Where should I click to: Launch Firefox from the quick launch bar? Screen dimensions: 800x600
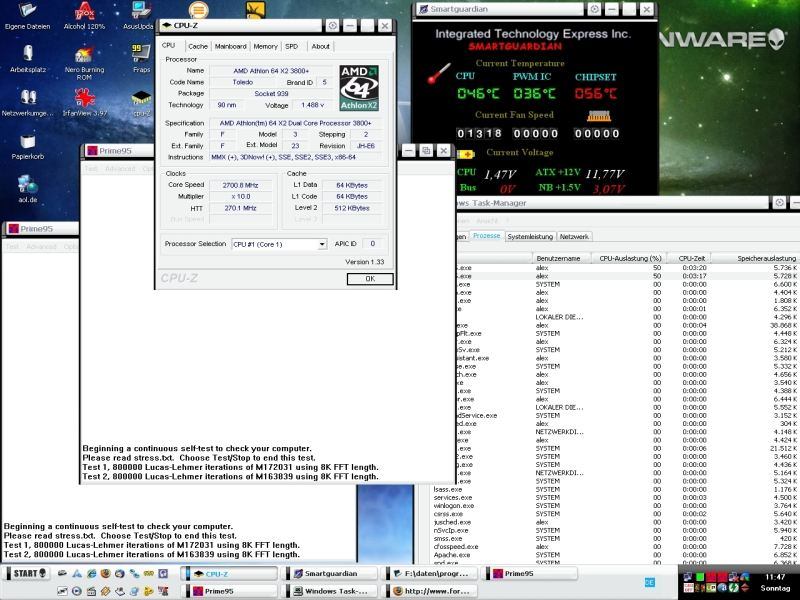click(105, 573)
